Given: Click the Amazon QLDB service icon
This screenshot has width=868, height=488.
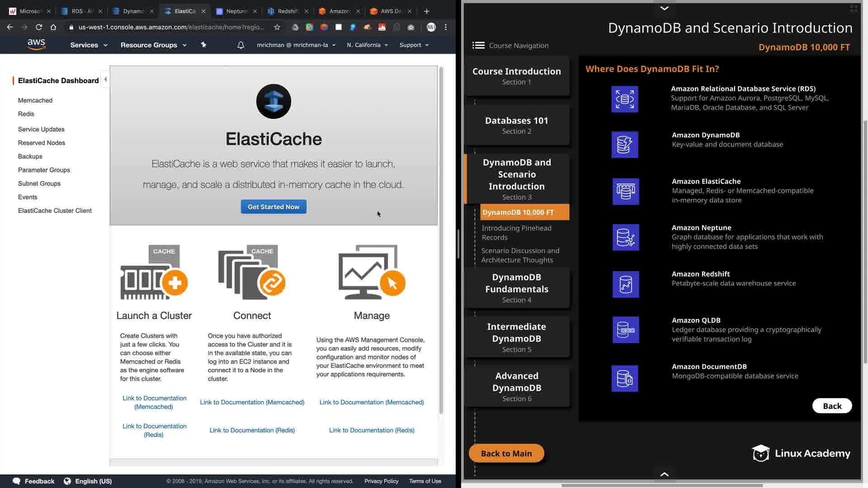Looking at the screenshot, I should click(x=625, y=330).
